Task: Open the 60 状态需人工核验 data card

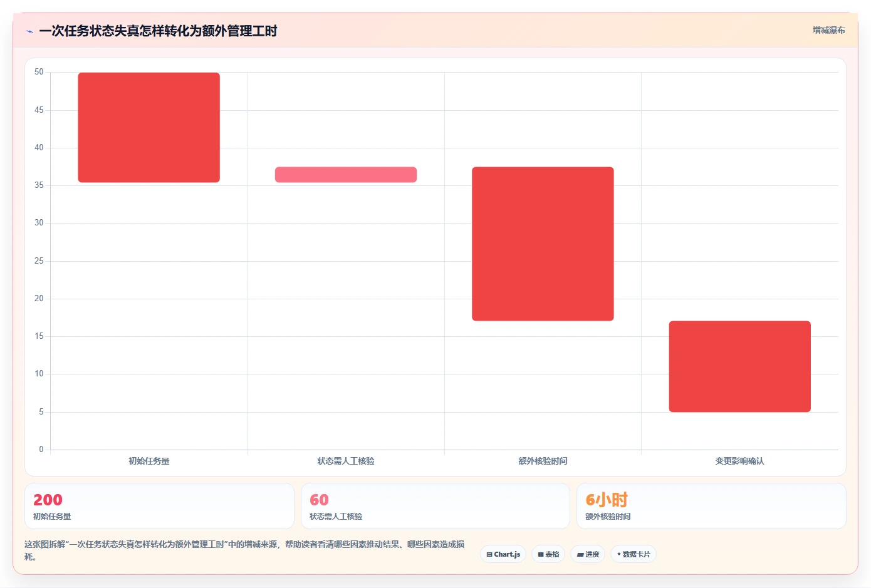Action: pyautogui.click(x=435, y=506)
